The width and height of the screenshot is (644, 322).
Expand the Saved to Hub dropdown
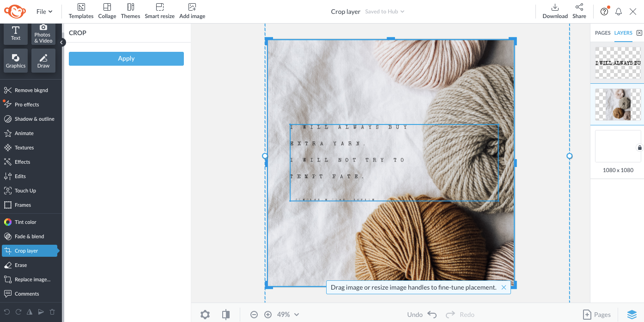(x=384, y=12)
